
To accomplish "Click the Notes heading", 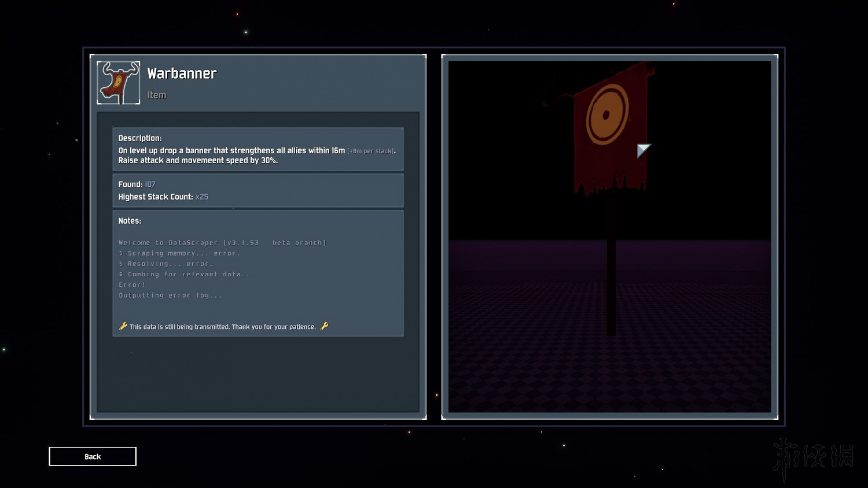I will [x=130, y=221].
